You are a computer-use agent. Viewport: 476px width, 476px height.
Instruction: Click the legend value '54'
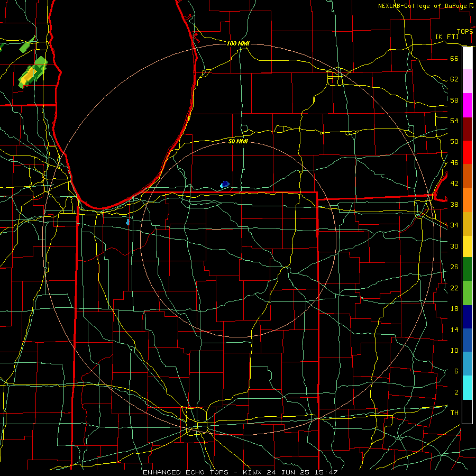point(454,121)
